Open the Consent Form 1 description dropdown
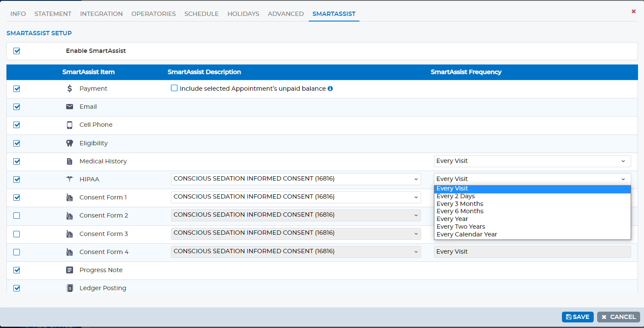Viewport: 644px width, 328px height. tap(296, 197)
